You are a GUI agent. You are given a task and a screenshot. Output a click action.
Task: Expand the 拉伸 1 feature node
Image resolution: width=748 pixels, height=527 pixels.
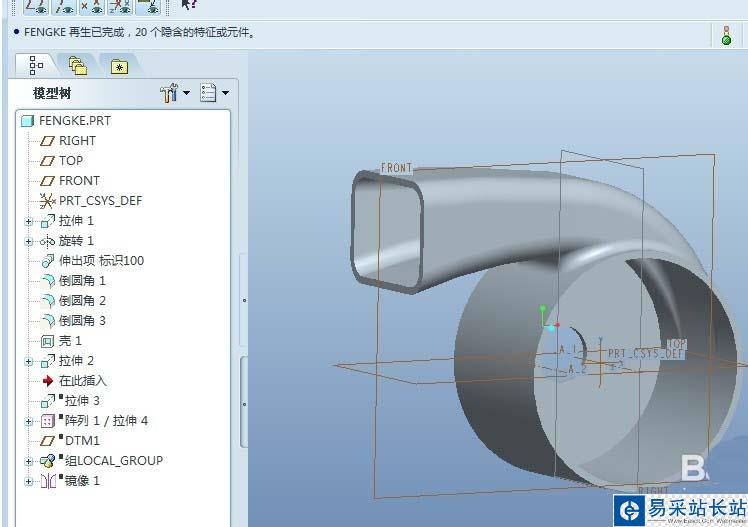coord(29,222)
